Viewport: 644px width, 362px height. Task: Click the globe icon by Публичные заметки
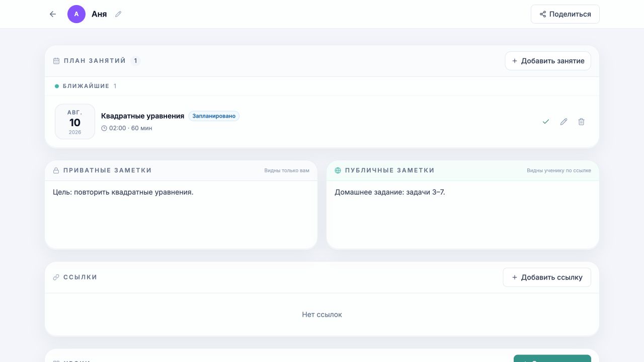point(338,170)
